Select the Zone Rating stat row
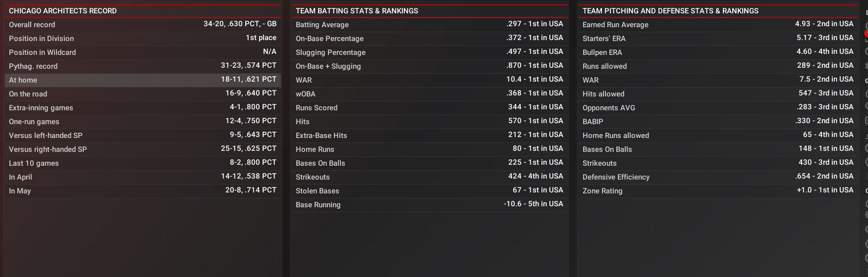Screen dimensions: 868x277 coord(717,191)
